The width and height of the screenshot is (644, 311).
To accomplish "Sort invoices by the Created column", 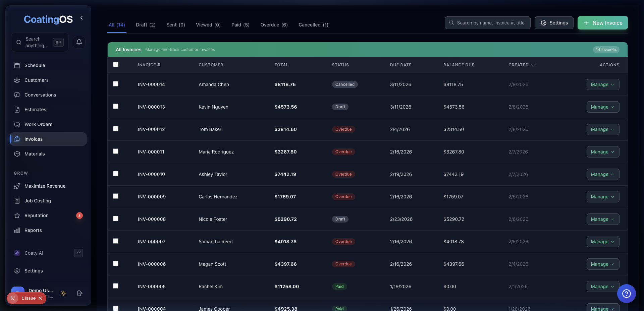I will 521,65.
